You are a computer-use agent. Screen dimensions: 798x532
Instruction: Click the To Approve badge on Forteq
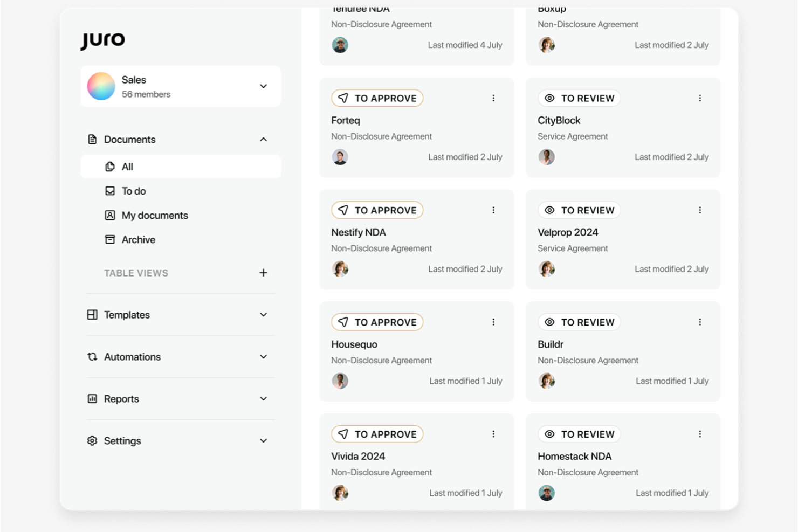[x=377, y=98]
